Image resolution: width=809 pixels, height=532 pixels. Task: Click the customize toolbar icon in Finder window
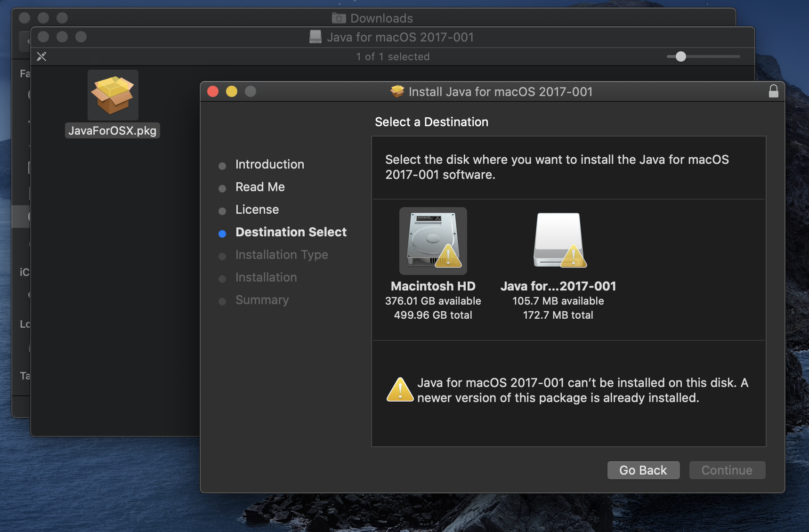pyautogui.click(x=41, y=56)
